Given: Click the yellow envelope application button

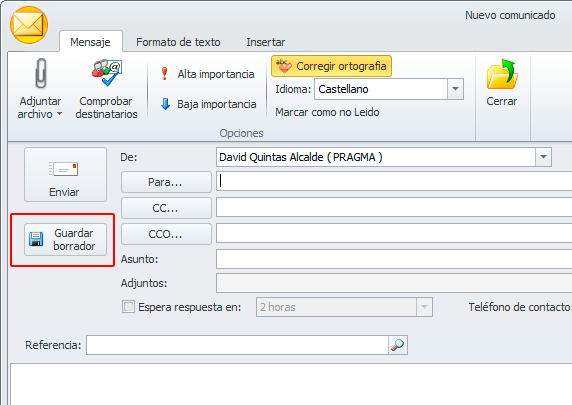Looking at the screenshot, I should point(29,25).
